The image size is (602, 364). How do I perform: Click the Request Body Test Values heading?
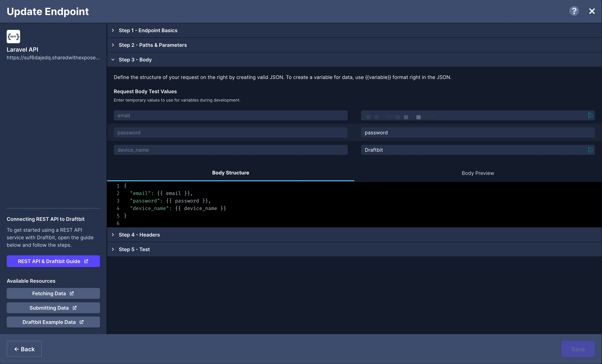coord(145,91)
